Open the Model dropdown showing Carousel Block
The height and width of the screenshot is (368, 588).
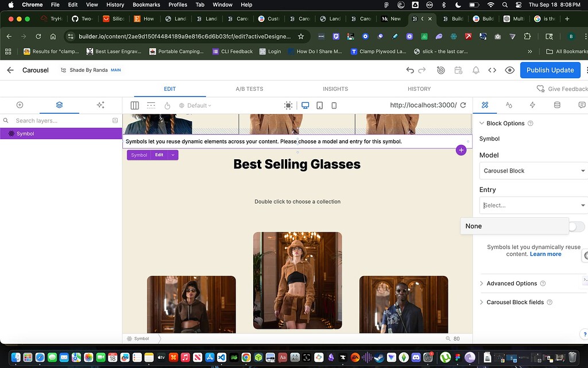click(x=533, y=170)
